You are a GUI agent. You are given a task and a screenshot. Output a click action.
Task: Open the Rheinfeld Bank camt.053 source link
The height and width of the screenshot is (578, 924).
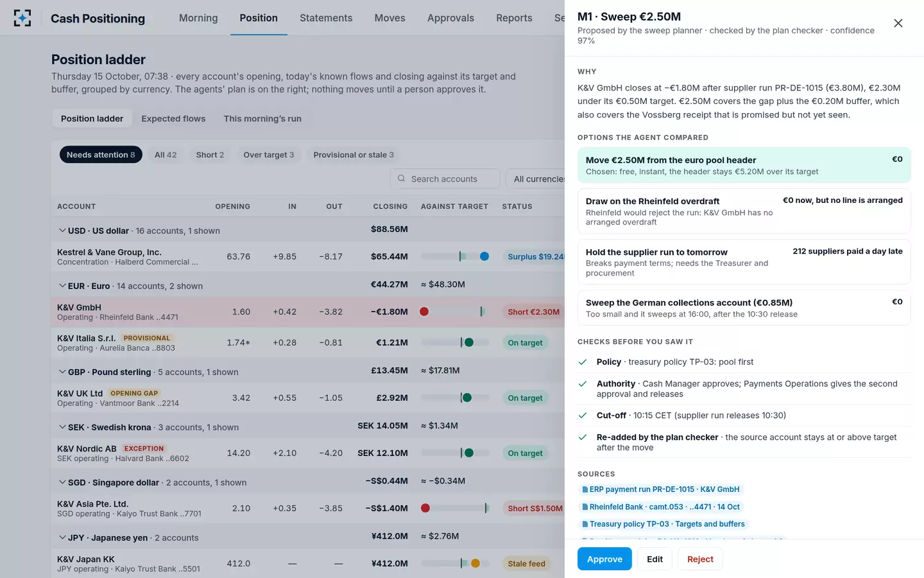coord(662,507)
